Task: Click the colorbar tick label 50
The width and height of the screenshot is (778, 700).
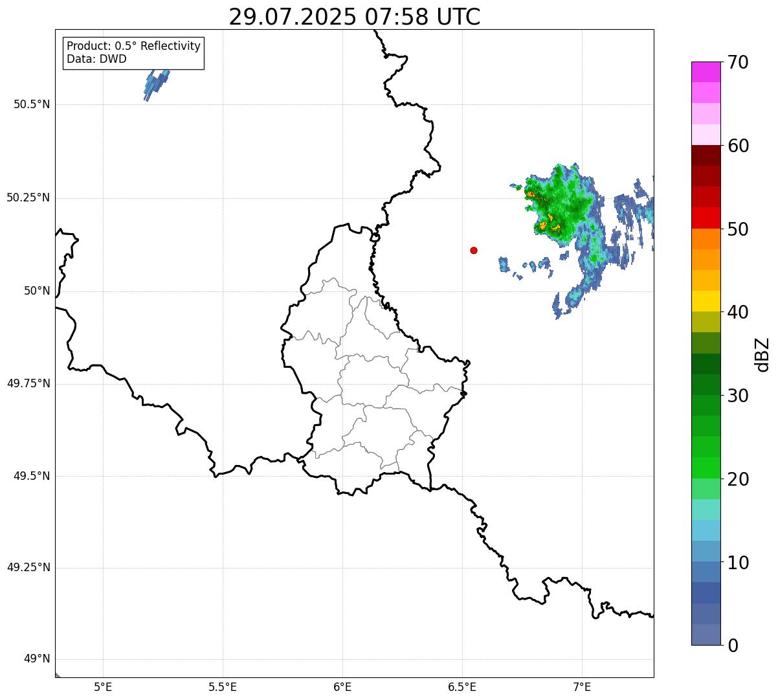Action: pyautogui.click(x=738, y=229)
